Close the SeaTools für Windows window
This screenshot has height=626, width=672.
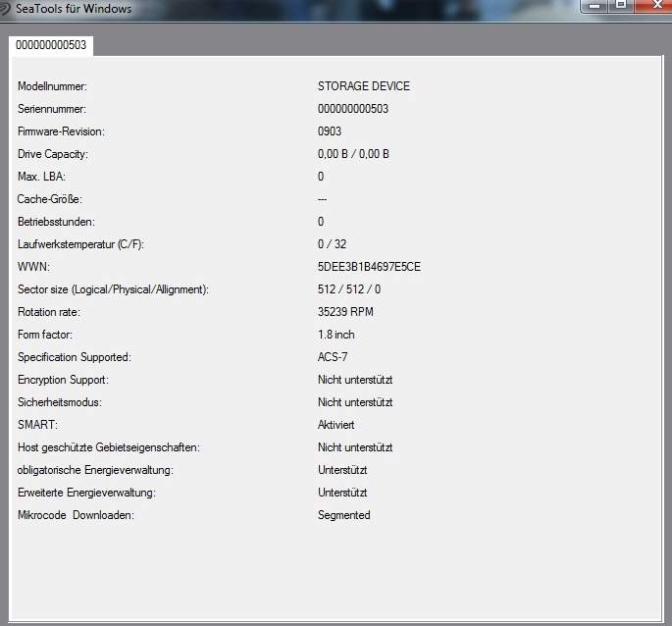tap(654, 5)
